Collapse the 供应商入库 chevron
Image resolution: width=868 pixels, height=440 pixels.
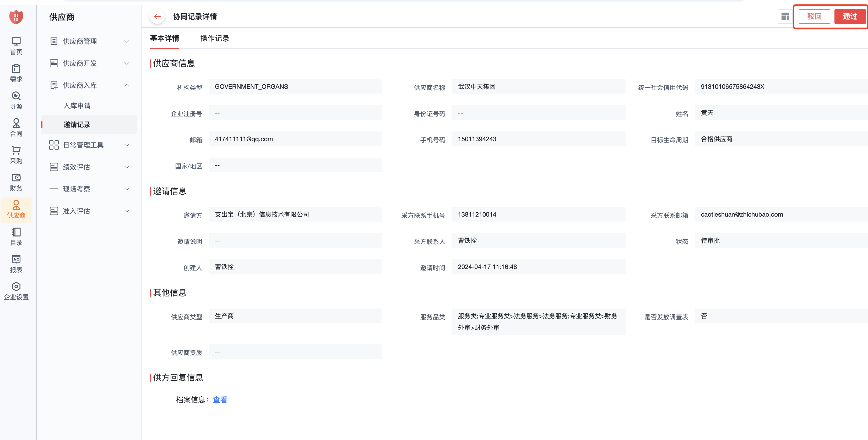(x=127, y=85)
